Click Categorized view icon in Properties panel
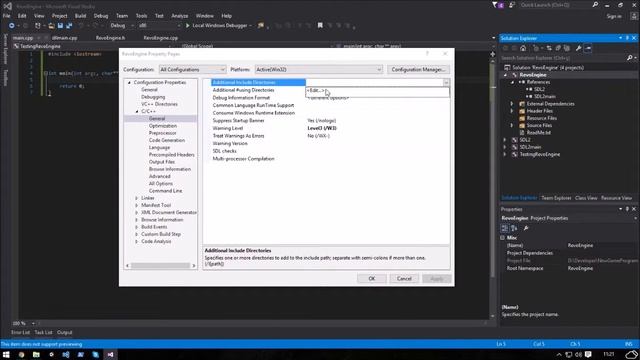 504,228
